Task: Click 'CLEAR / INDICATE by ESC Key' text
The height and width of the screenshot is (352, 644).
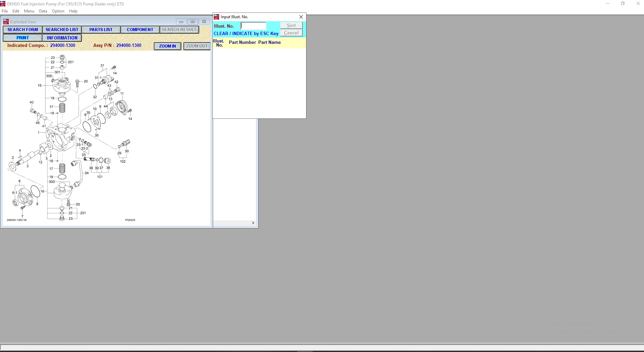Action: [246, 34]
